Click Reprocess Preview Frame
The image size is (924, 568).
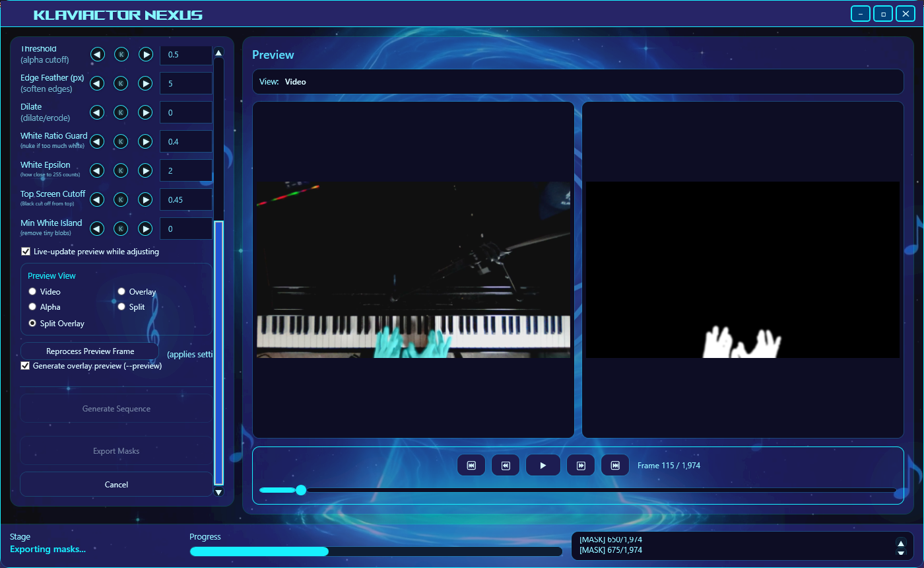[x=90, y=351]
